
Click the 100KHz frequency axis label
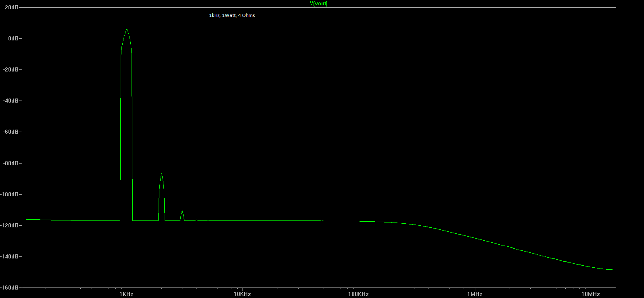(358, 294)
